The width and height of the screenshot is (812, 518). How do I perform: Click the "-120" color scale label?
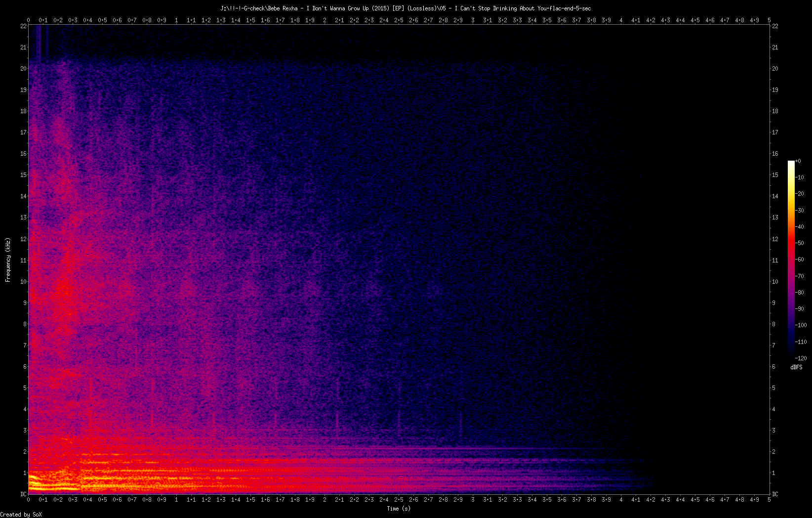pos(801,358)
